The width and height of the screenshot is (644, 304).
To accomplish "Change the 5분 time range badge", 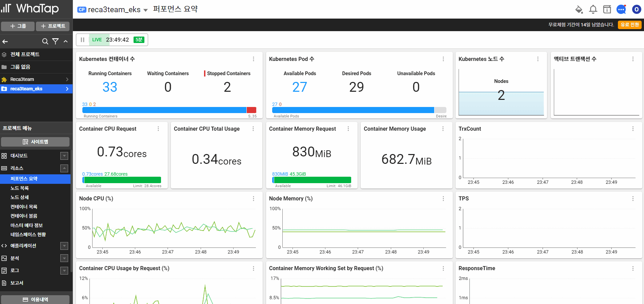I will coord(139,40).
